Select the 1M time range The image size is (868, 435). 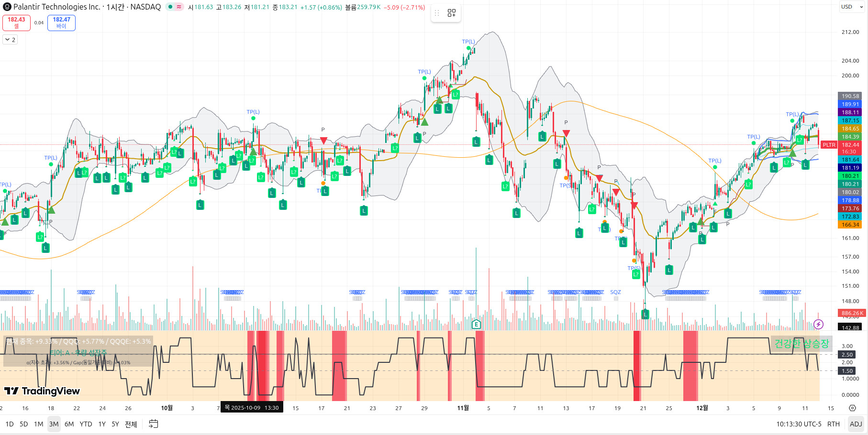[39, 424]
